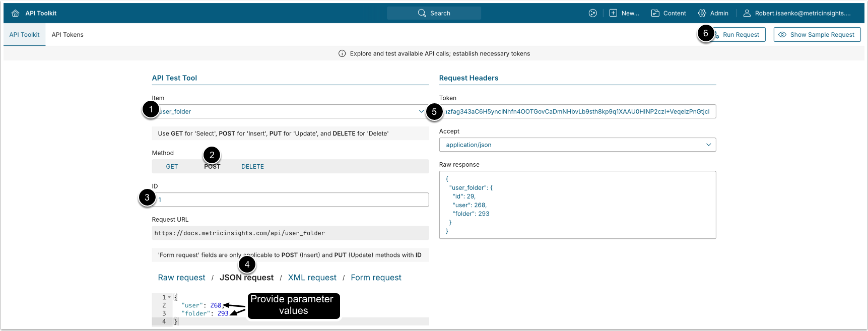
Task: Expand the Item user_folder dropdown
Action: pyautogui.click(x=421, y=111)
